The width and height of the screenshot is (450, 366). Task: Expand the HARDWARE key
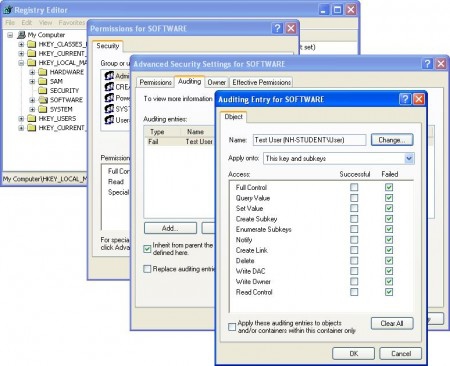[32, 72]
